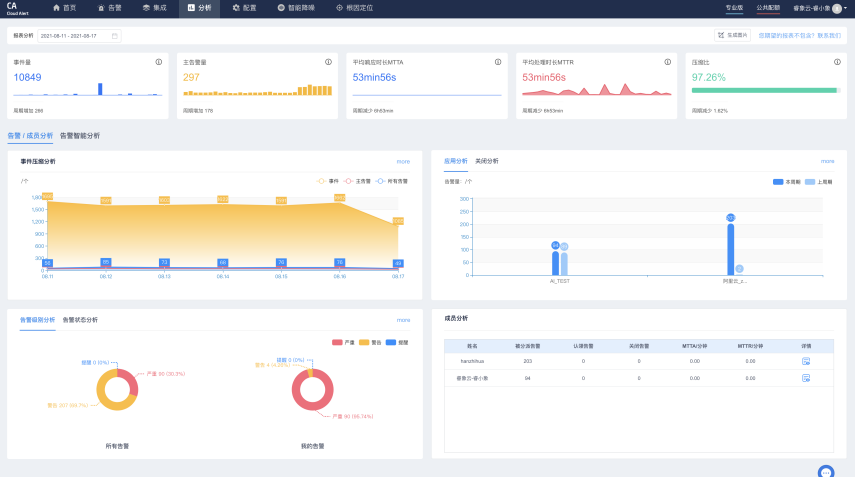Click the AI_TEST current period bar
This screenshot has height=477, width=855.
(x=555, y=263)
